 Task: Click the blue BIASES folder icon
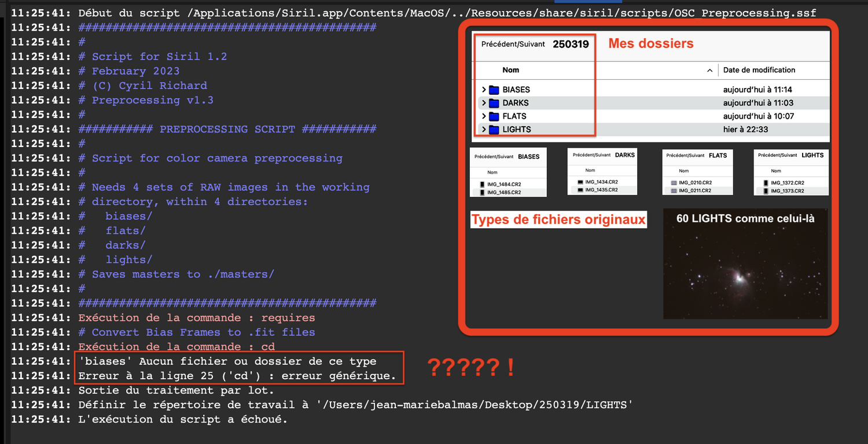point(494,90)
